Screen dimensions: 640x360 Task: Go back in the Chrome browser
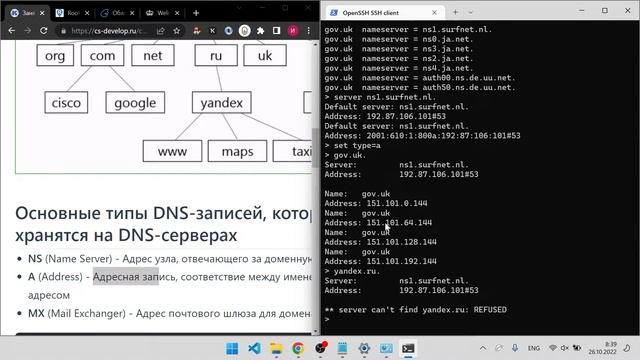[11, 31]
